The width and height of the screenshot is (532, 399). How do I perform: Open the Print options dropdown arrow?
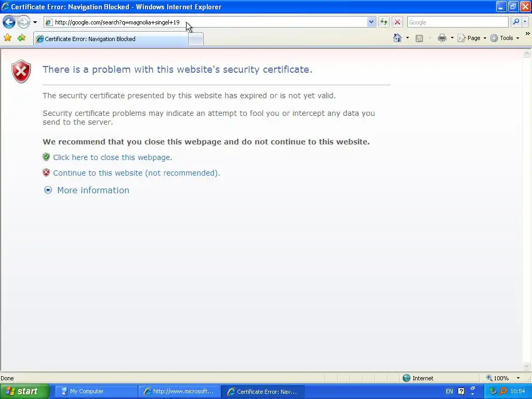click(x=452, y=38)
